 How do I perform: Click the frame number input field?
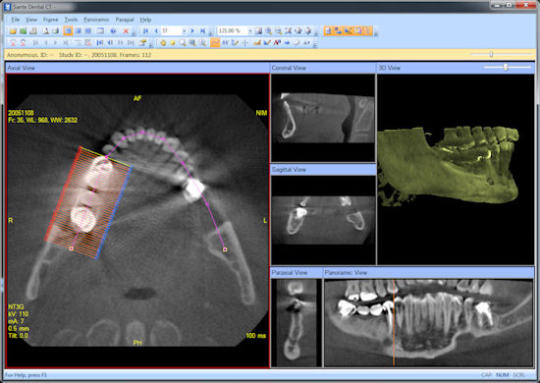[171, 31]
